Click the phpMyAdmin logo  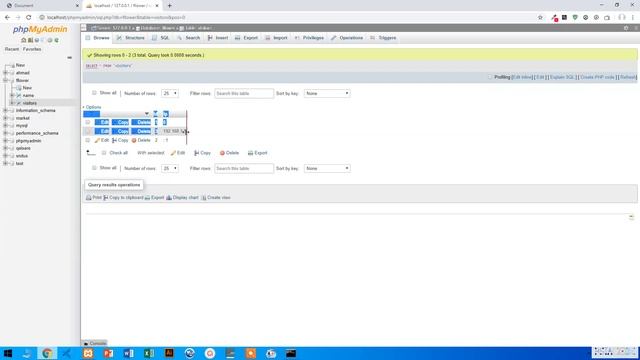[40, 29]
